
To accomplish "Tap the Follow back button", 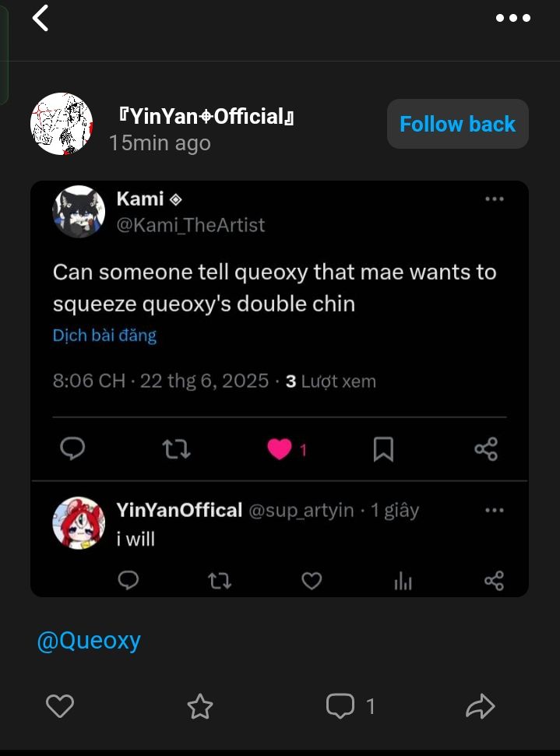I will pos(457,124).
